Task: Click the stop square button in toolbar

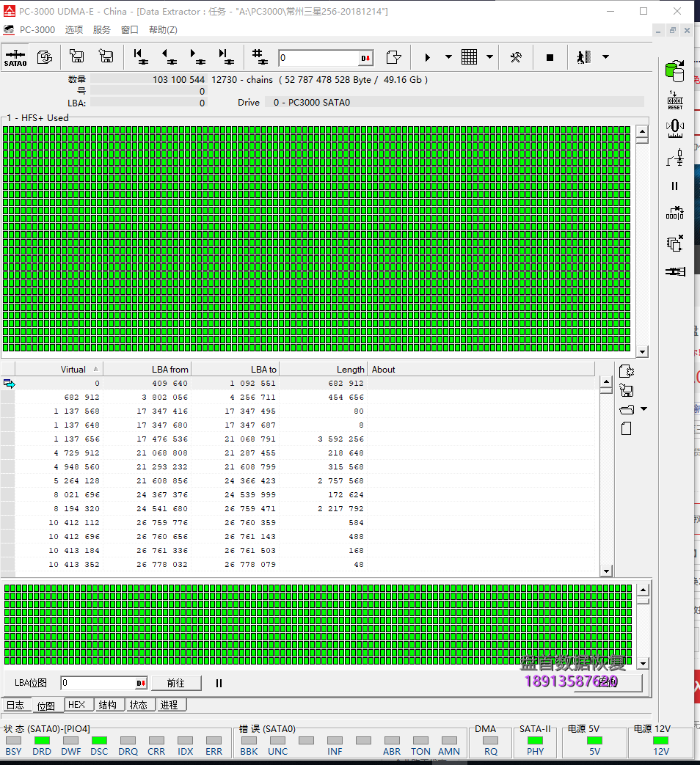Action: click(x=550, y=57)
